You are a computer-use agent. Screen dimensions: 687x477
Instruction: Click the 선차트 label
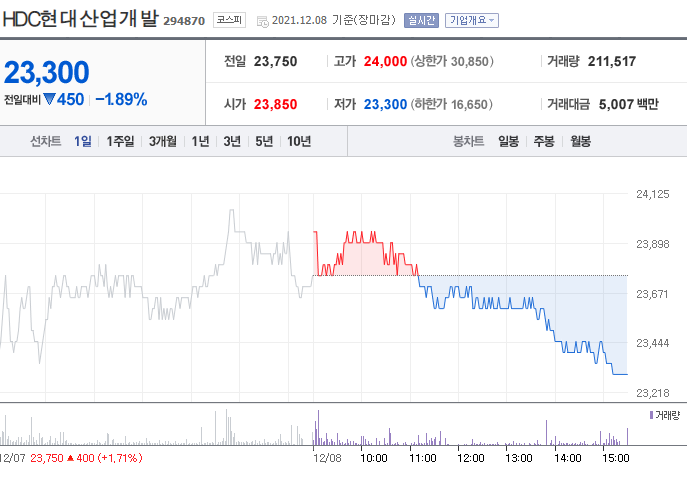click(x=46, y=141)
